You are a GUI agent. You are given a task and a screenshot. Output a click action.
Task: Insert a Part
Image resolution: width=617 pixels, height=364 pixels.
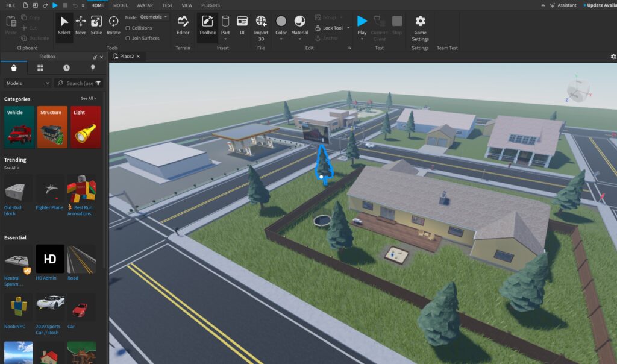pos(225,25)
